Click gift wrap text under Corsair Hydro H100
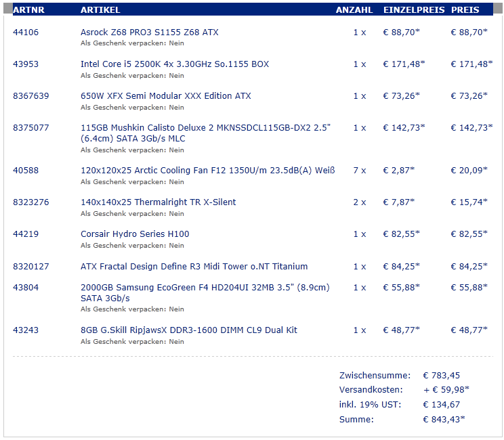This screenshot has width=504, height=440. point(132,245)
